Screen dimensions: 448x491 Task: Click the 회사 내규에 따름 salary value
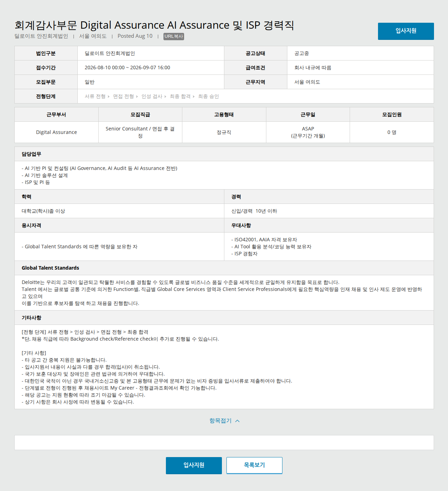pos(313,68)
